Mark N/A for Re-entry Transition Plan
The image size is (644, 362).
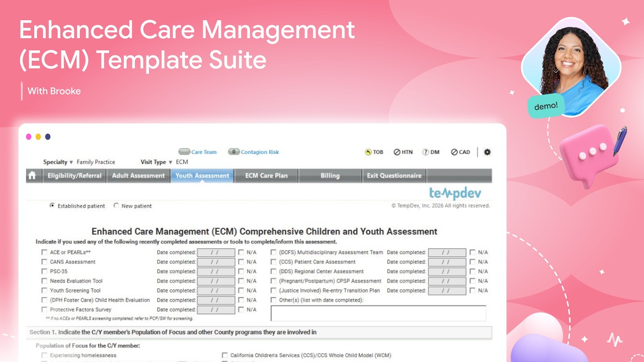click(472, 291)
